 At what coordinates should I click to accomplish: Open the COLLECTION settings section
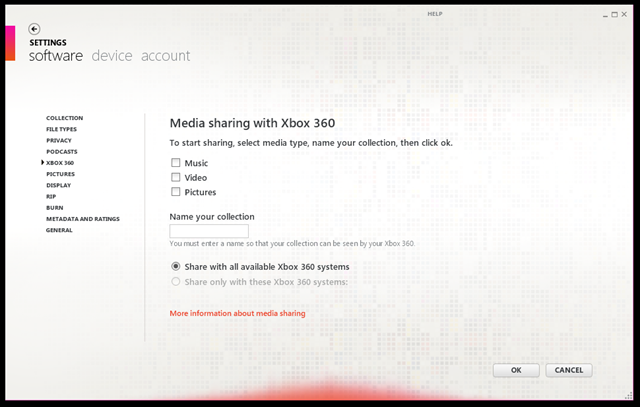pos(64,118)
